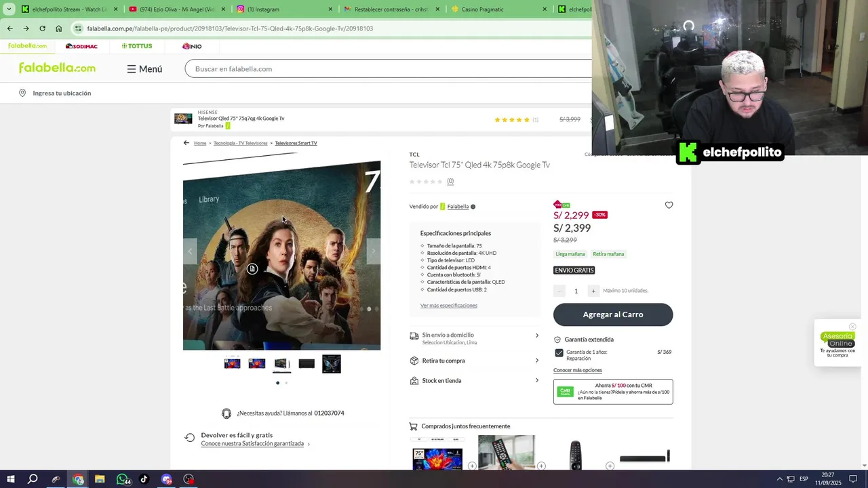
Task: Show next product image with right arrow
Action: pos(373,251)
